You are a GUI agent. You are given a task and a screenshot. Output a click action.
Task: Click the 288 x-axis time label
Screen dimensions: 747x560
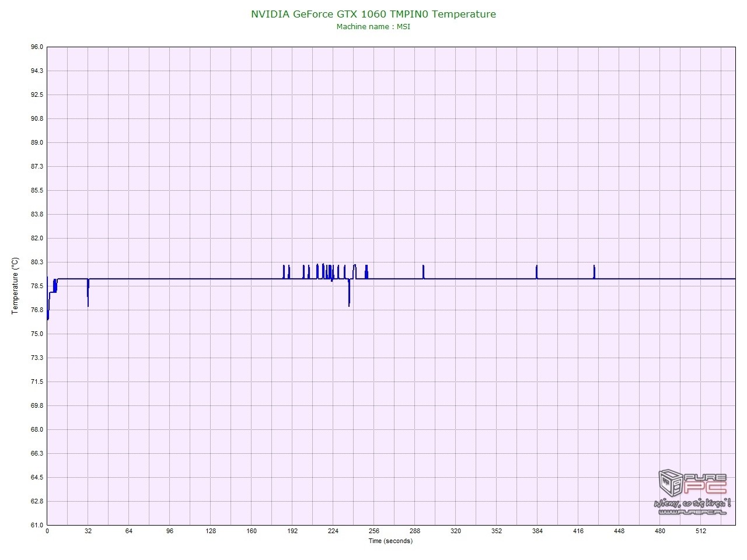coord(415,531)
